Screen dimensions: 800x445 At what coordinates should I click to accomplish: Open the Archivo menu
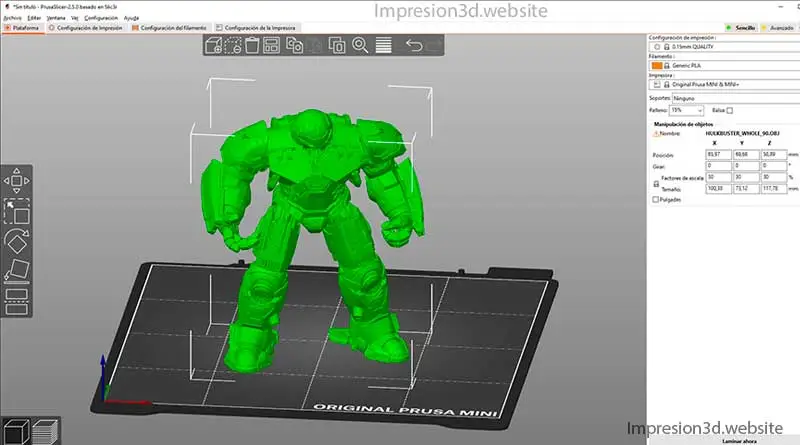coord(12,18)
